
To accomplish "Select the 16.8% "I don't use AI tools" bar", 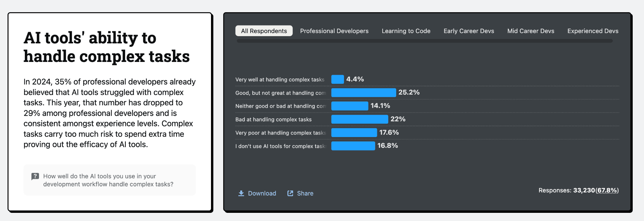I will 353,146.
